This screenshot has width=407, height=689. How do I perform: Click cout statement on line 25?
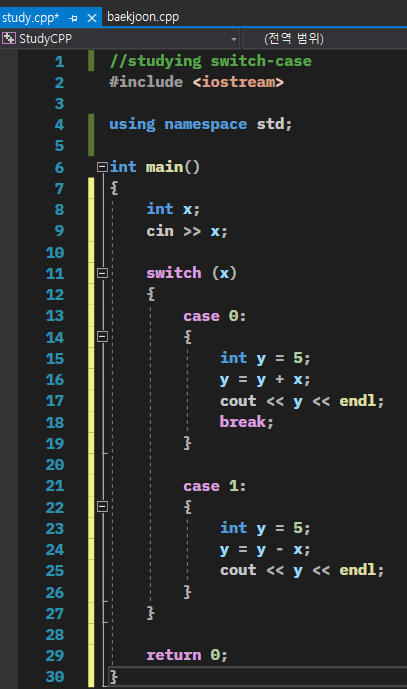(302, 570)
